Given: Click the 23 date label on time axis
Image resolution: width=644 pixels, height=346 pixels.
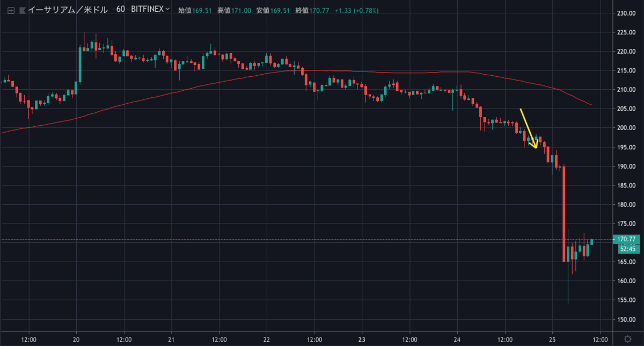Looking at the screenshot, I should 362,340.
